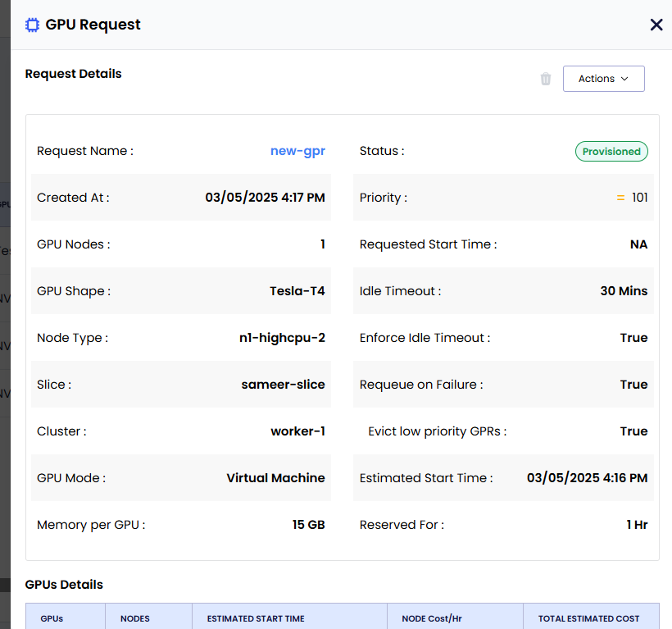The width and height of the screenshot is (672, 629).
Task: Select the Reserved For value 1 Hr
Action: point(637,525)
